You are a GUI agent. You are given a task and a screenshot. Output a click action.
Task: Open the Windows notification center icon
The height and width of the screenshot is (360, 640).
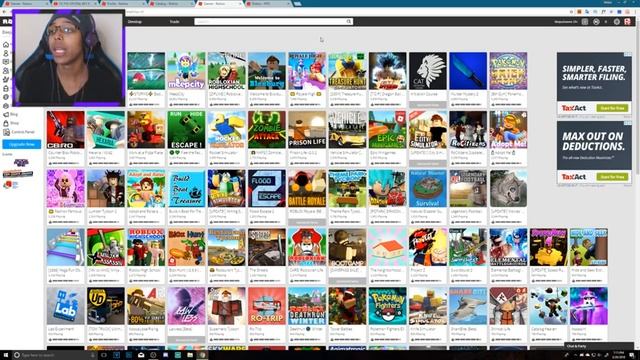click(x=632, y=355)
